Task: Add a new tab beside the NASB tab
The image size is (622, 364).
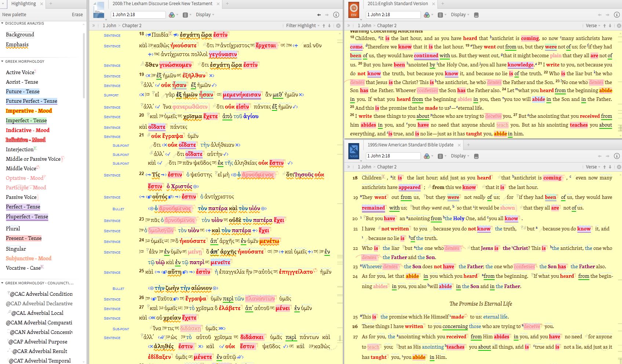Action: (468, 145)
